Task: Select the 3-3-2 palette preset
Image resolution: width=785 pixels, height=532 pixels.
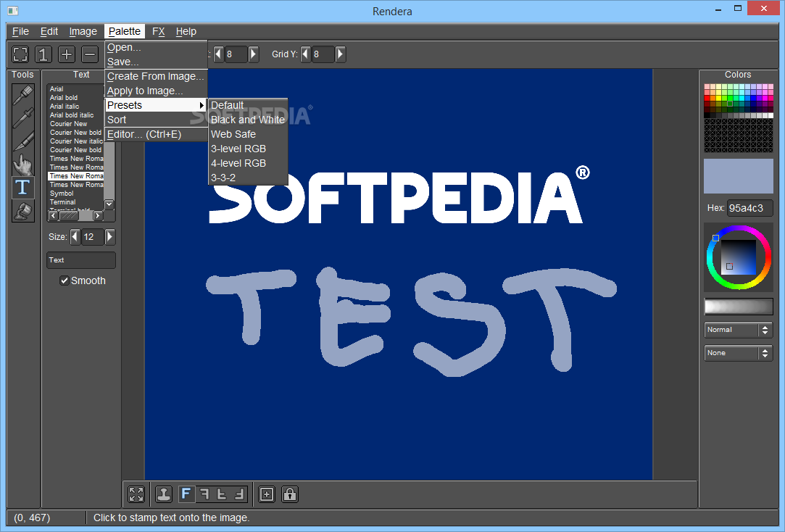Action: pos(248,178)
